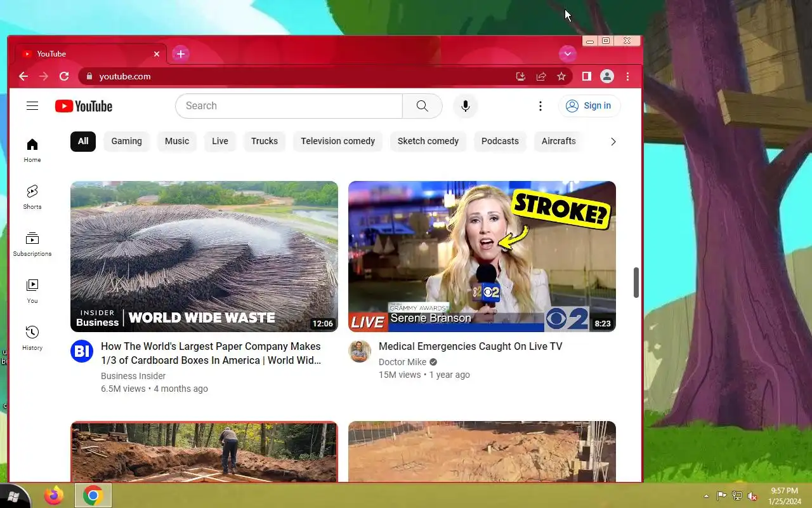
Task: Select the Live filter chip
Action: tap(220, 141)
